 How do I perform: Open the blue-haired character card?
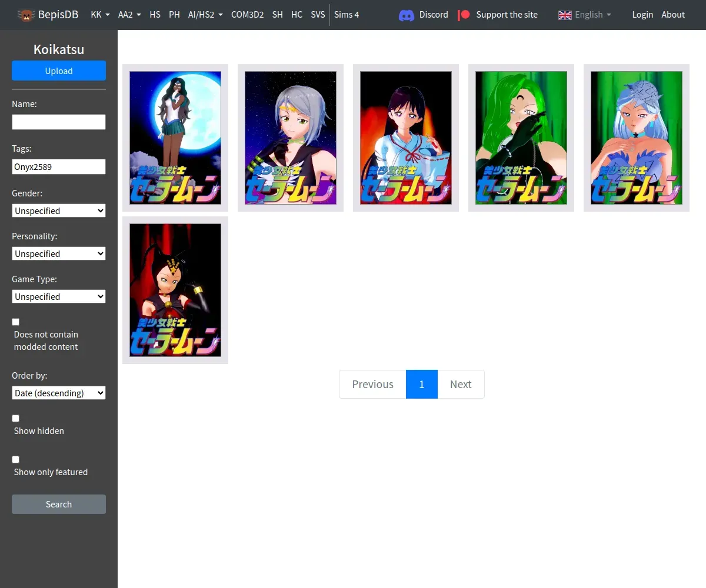coord(637,138)
